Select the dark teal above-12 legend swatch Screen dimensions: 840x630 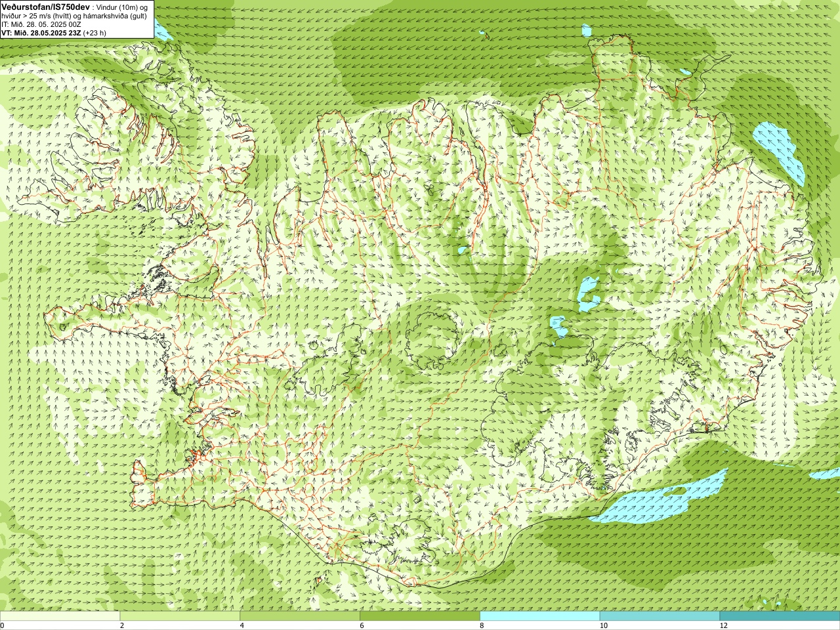(780, 616)
